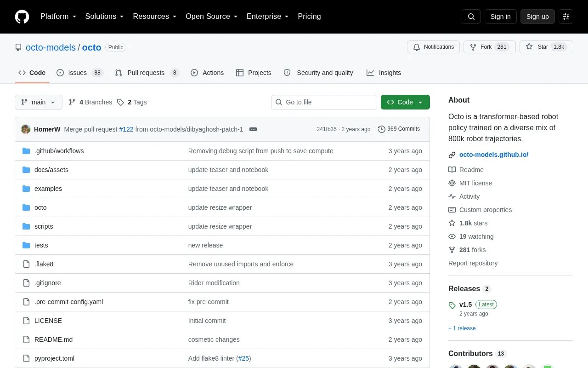The height and width of the screenshot is (368, 588).
Task: View the 4 Branches link
Action: click(x=90, y=102)
